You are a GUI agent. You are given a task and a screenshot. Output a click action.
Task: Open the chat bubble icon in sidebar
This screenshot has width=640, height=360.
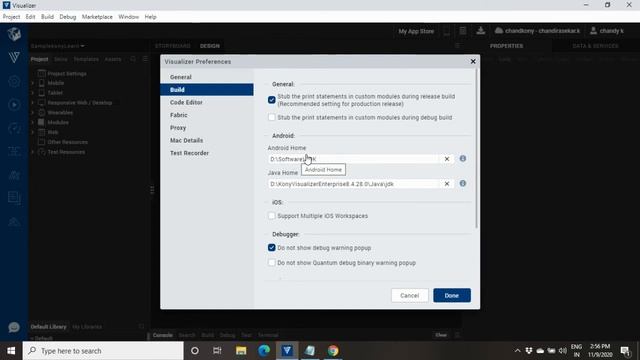click(x=14, y=327)
